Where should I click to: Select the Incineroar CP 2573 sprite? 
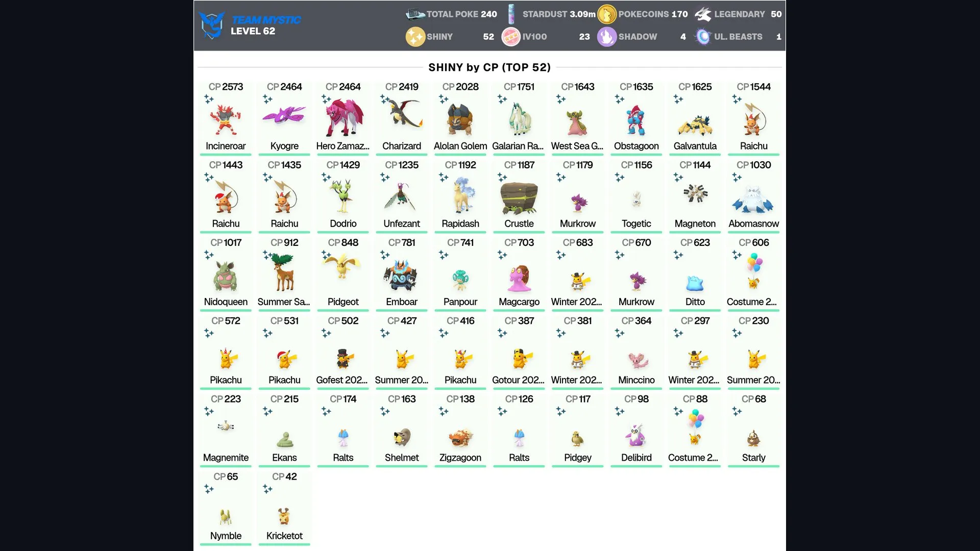click(x=225, y=120)
